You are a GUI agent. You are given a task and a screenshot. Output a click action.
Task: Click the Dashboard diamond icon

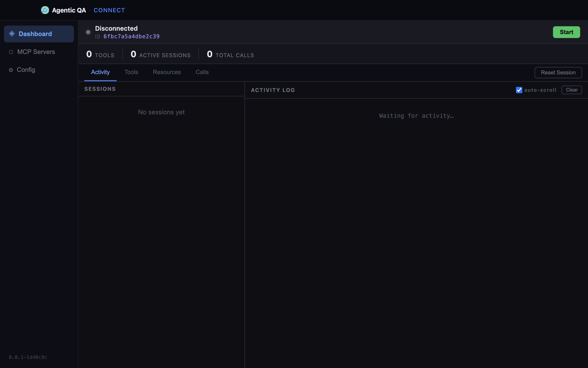(x=12, y=34)
